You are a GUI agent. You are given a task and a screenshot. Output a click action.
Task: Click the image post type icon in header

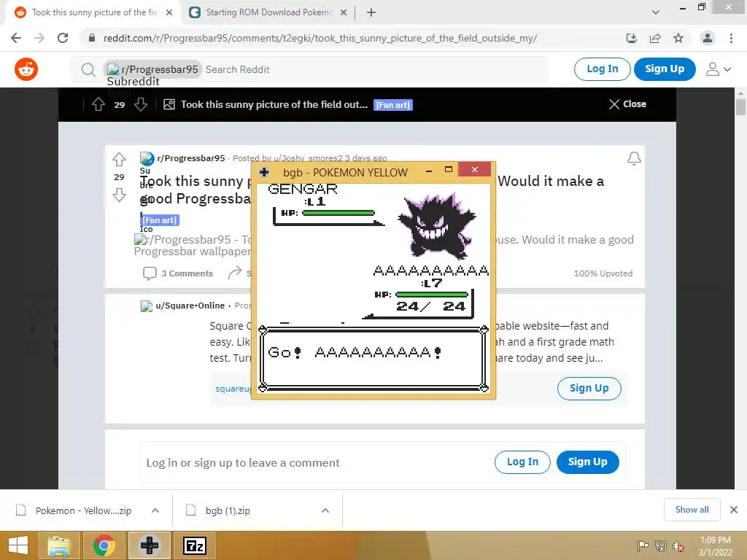(x=169, y=104)
